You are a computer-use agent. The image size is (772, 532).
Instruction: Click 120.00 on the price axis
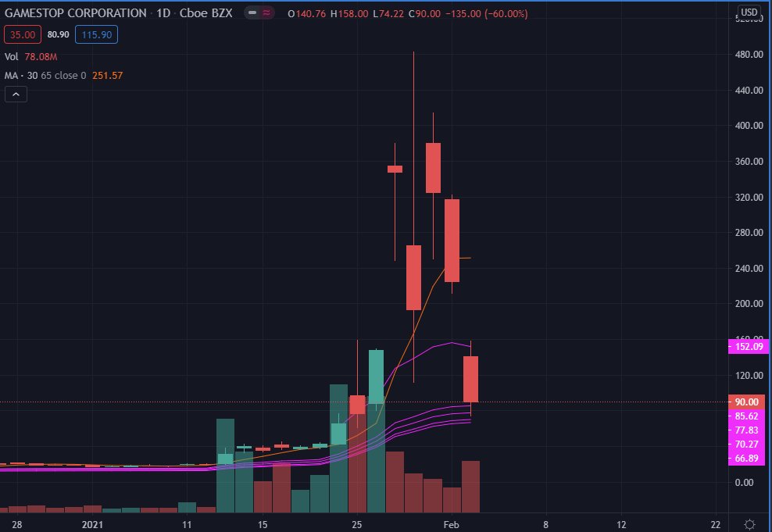749,375
